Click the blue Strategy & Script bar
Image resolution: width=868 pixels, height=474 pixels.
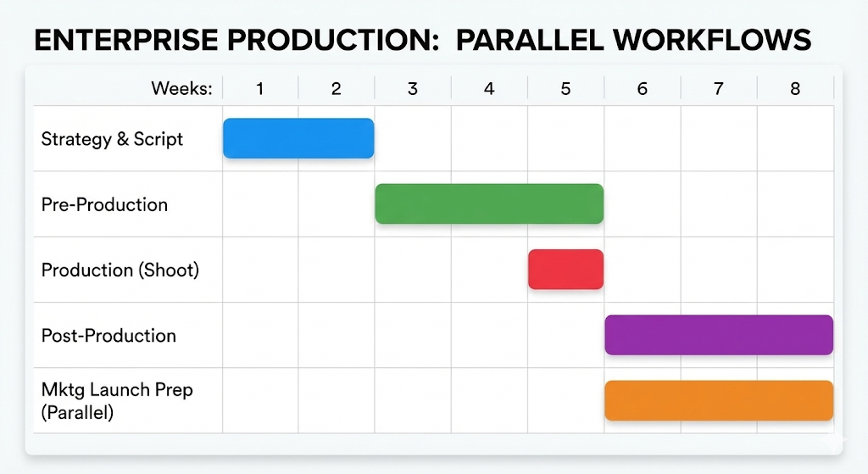tap(298, 138)
